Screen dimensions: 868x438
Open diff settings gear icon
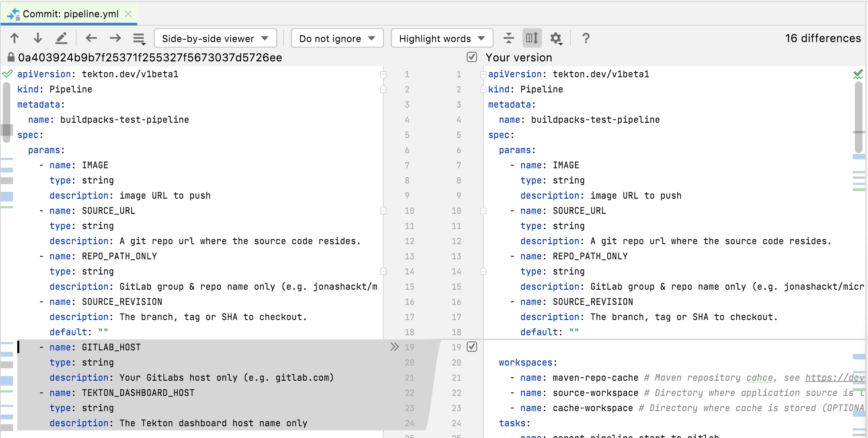[x=556, y=38]
